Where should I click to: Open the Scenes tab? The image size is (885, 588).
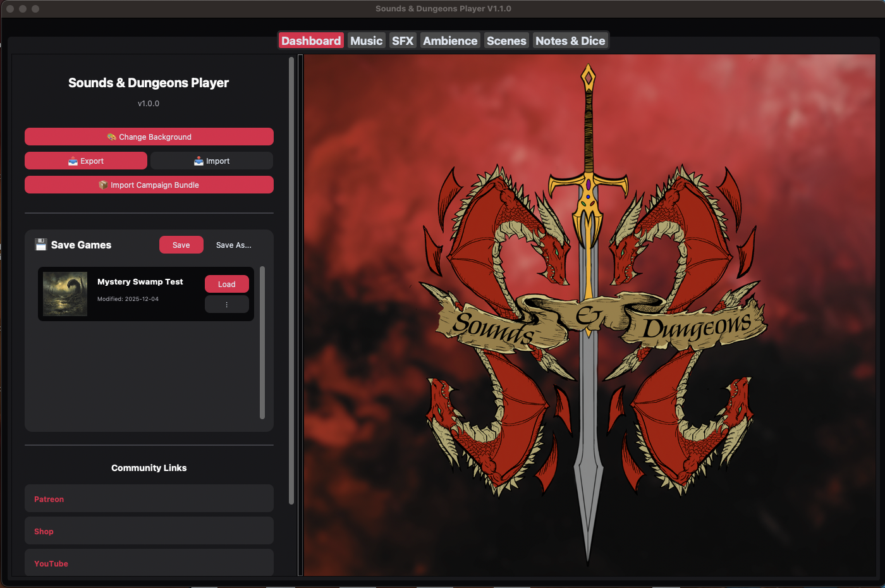[506, 40]
